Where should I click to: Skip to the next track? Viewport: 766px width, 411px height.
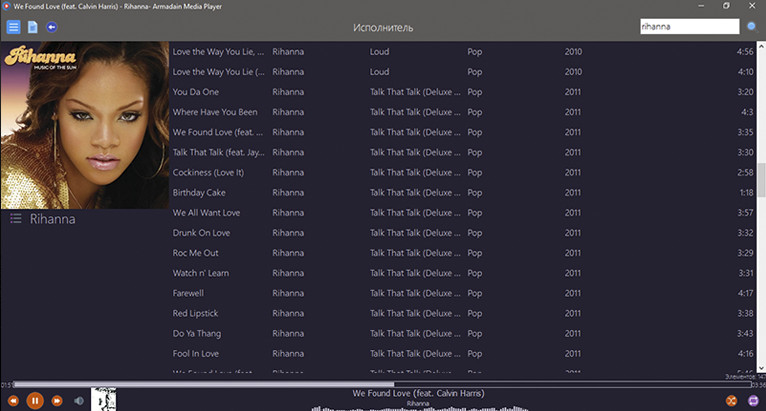pyautogui.click(x=57, y=401)
